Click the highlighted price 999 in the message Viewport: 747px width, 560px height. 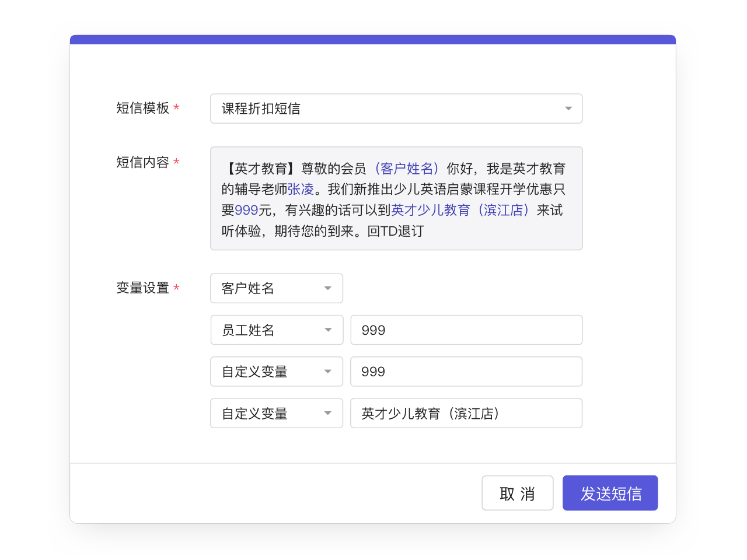click(x=246, y=211)
